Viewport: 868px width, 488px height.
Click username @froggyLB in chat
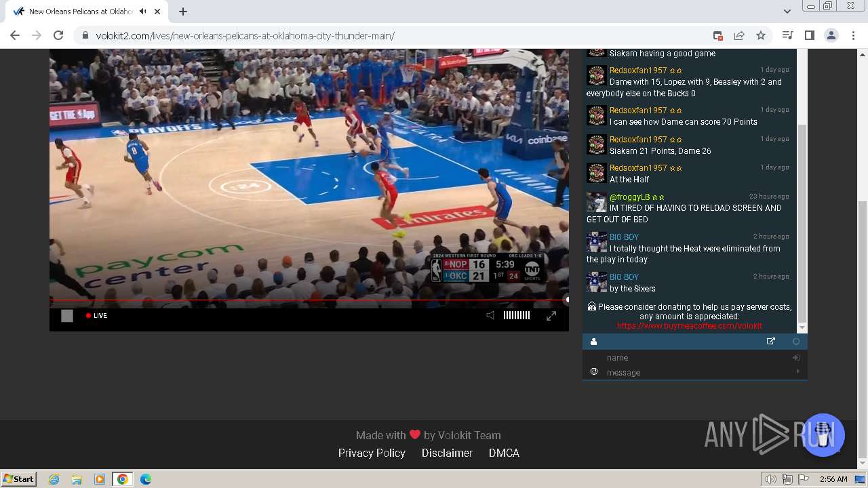(x=629, y=197)
